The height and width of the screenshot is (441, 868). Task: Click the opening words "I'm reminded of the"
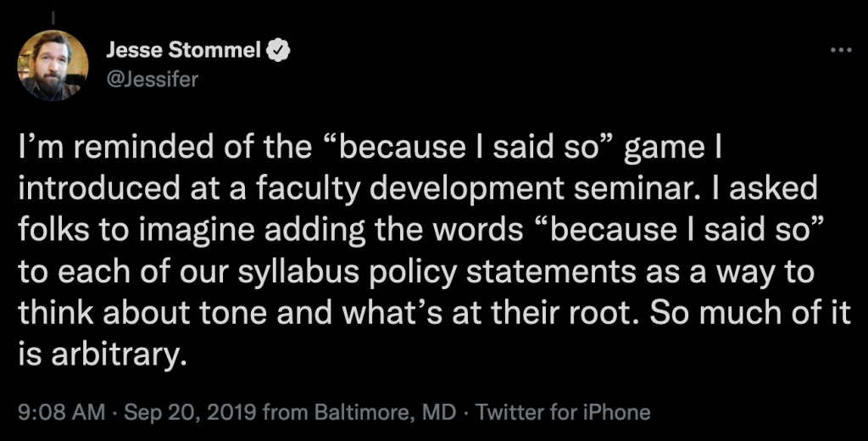[165, 148]
